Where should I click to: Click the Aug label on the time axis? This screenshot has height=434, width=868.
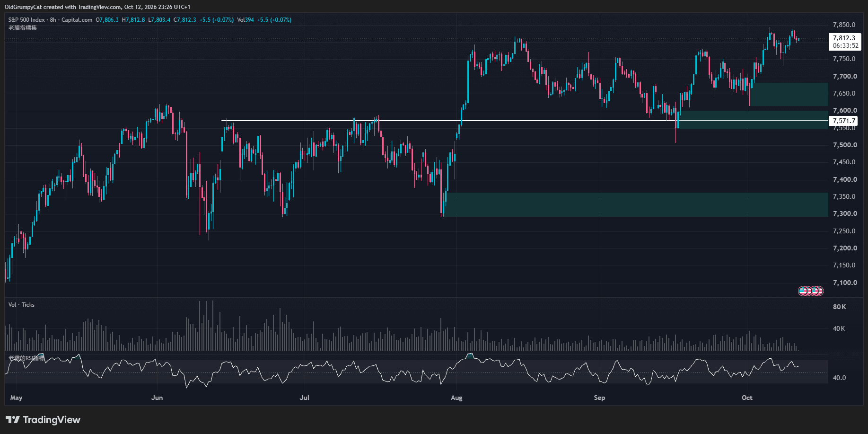pyautogui.click(x=456, y=398)
